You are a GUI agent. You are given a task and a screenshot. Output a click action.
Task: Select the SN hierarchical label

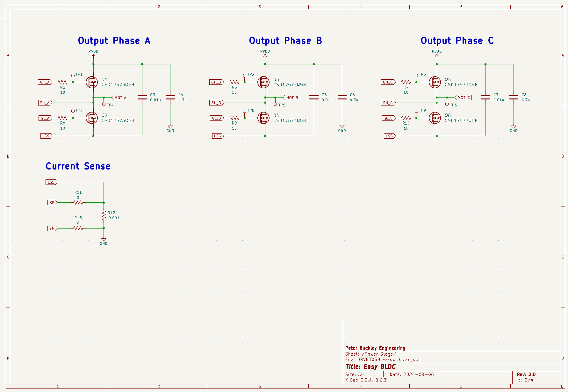click(x=53, y=228)
